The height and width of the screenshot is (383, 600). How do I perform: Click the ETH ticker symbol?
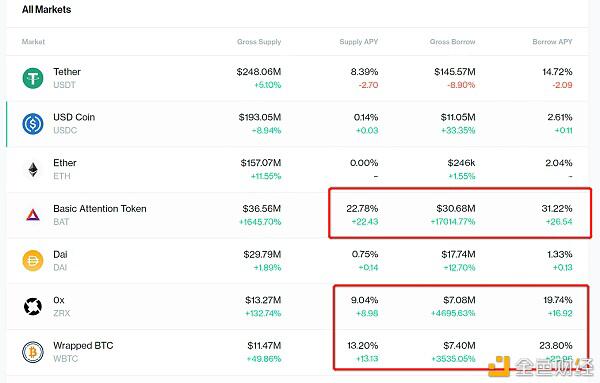point(62,176)
